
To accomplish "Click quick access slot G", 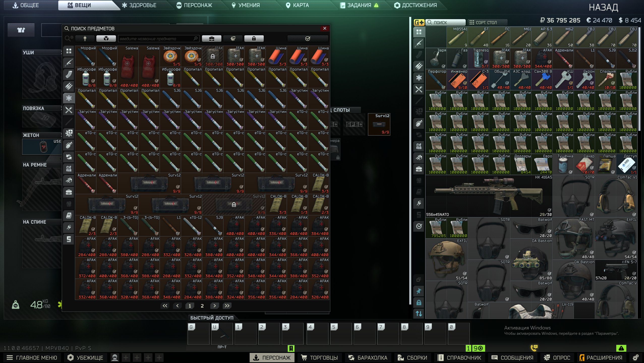I will tap(198, 334).
